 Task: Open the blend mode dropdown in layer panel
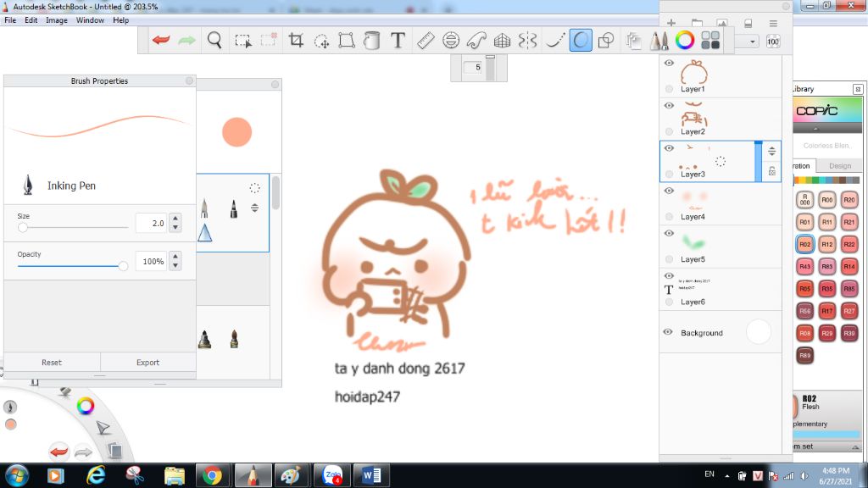coord(753,42)
